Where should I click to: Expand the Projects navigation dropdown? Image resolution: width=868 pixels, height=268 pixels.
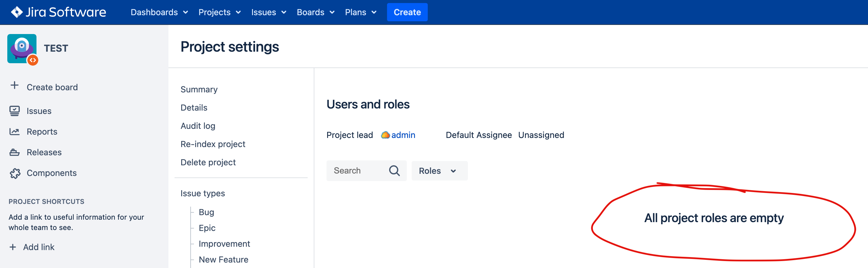point(220,12)
